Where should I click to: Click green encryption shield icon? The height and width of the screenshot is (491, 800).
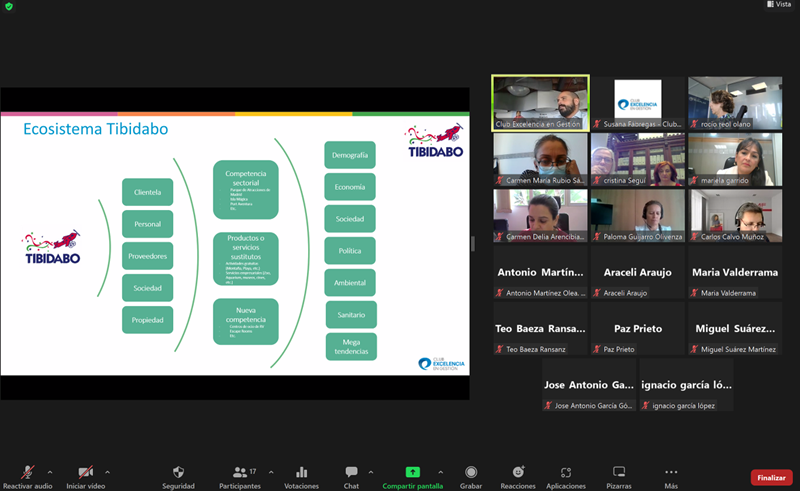click(9, 7)
